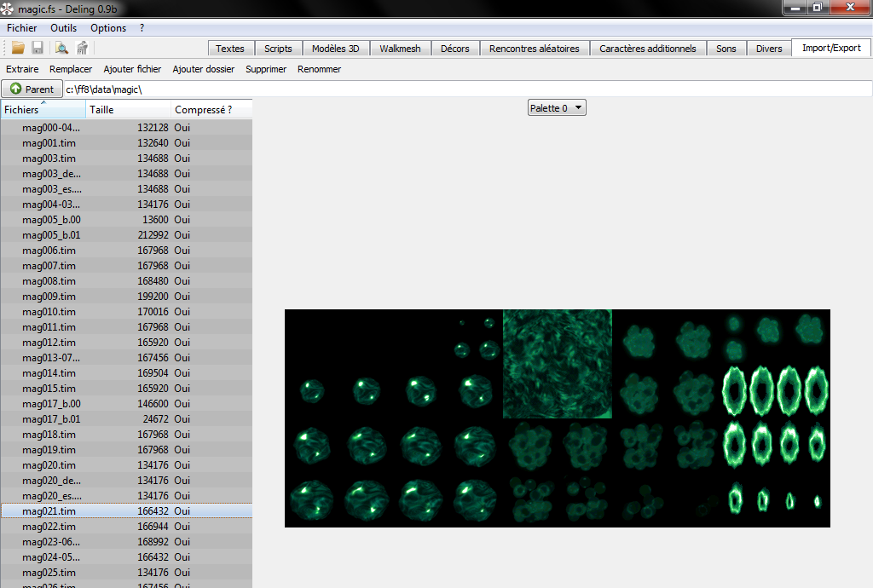This screenshot has height=588, width=873.
Task: Switch to the Modèles 3D tab
Action: point(336,49)
